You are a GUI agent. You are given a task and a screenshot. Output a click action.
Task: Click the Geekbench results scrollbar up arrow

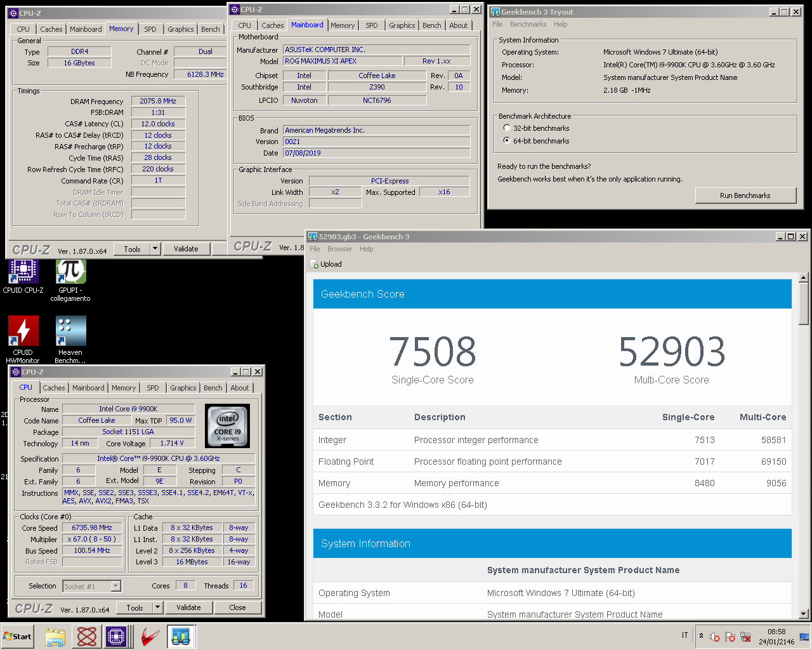[804, 277]
